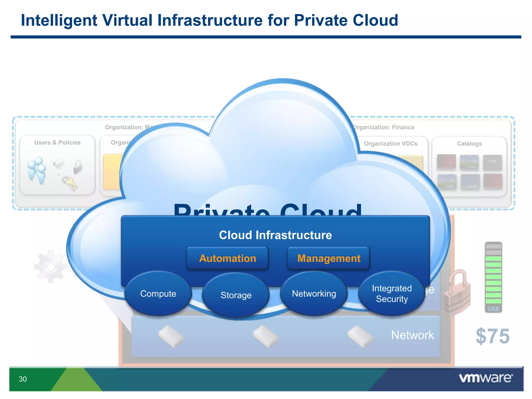The height and width of the screenshot is (399, 532).
Task: Click the padlock icon in Users & Policies
Action: 78,167
